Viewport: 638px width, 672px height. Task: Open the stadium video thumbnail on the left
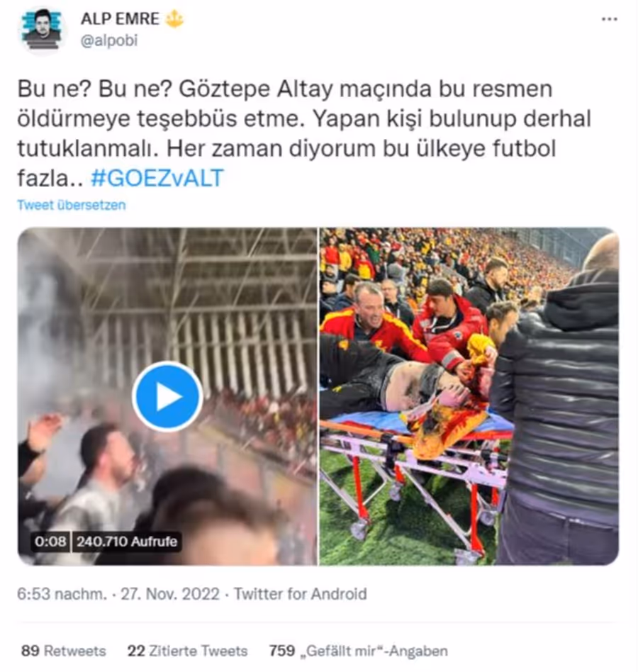click(x=167, y=396)
